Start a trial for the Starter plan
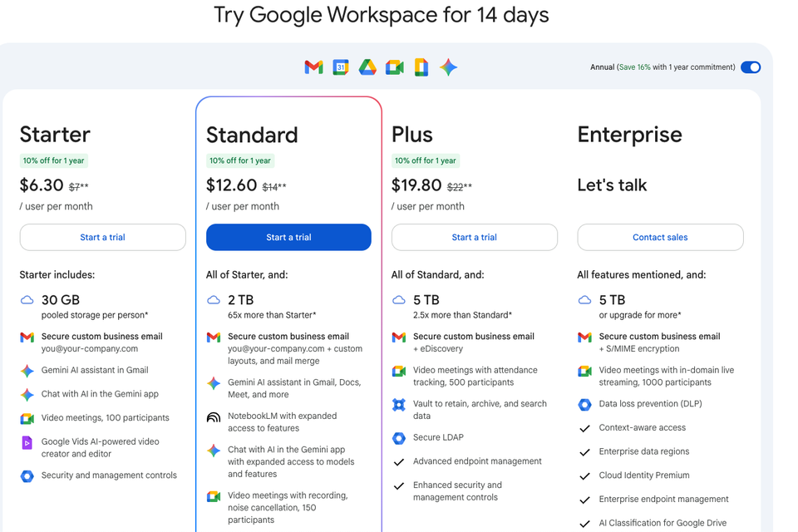This screenshot has width=798, height=532. (x=102, y=237)
